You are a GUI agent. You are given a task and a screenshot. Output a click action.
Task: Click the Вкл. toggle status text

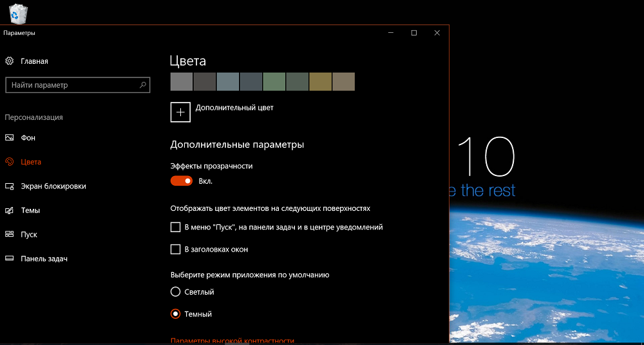click(x=205, y=181)
